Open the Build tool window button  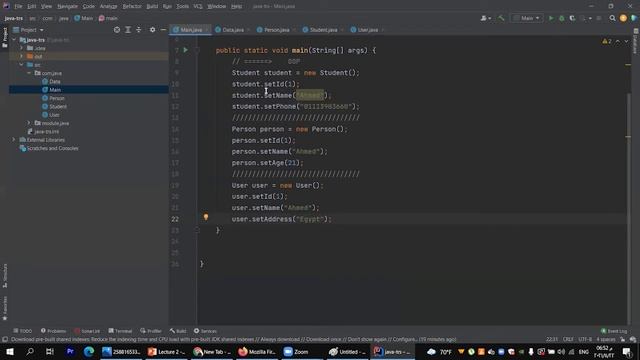[178, 331]
